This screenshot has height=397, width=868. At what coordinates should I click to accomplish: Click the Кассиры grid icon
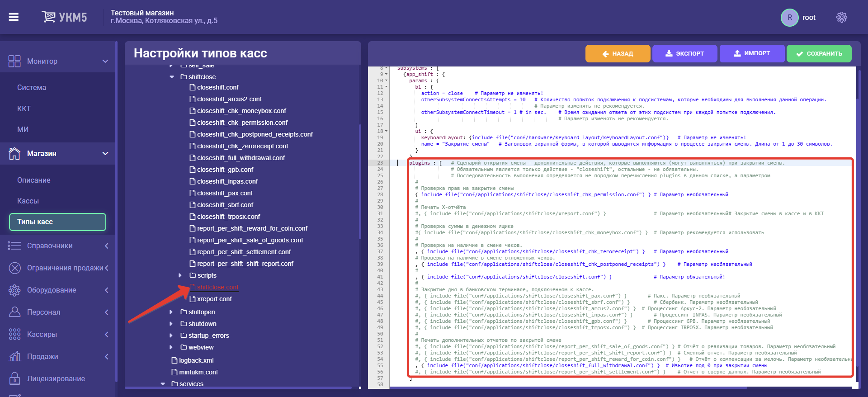point(14,334)
